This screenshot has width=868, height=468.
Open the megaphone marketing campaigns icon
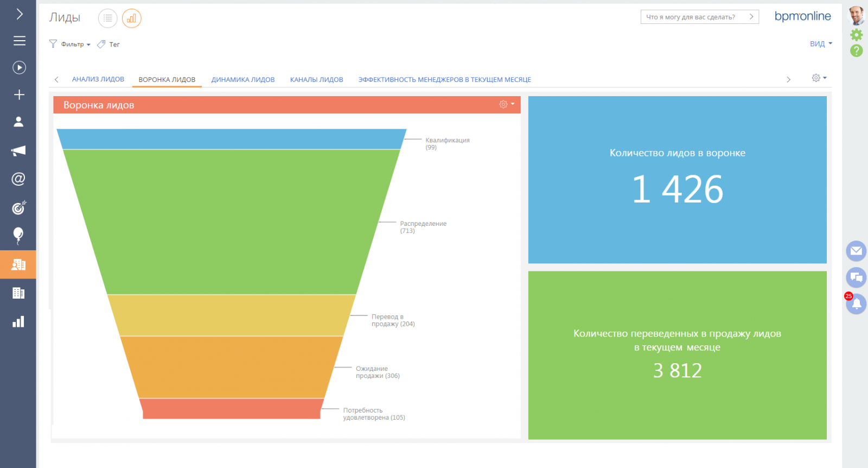(x=18, y=150)
